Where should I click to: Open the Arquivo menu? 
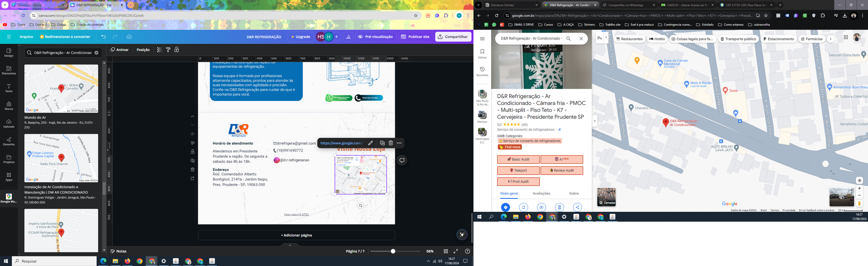pos(26,37)
